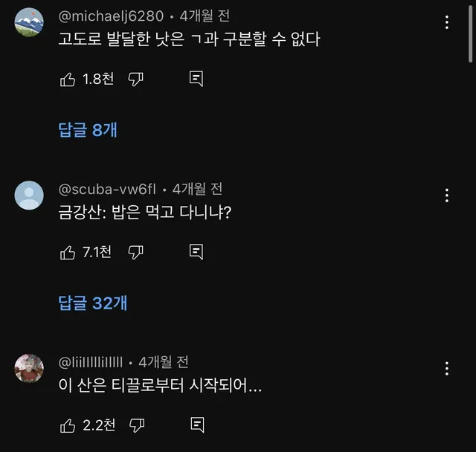
Task: Like the comment by @scuba-vw6fl
Action: pyautogui.click(x=68, y=253)
